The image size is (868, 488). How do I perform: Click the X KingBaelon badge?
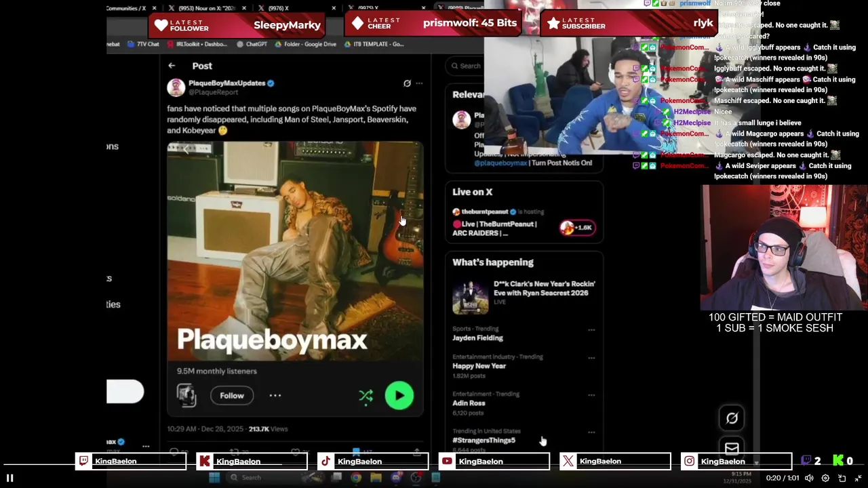(615, 462)
